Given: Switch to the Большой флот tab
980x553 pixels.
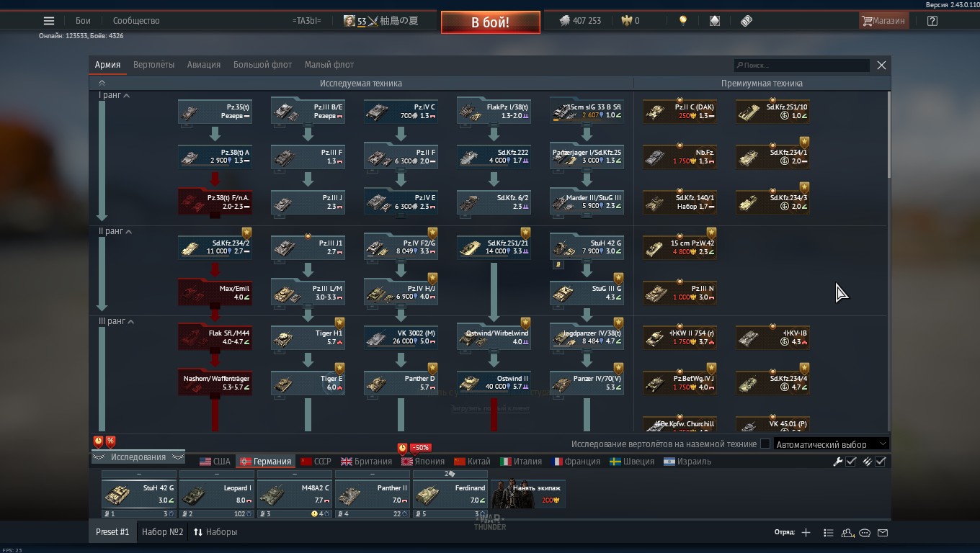Looking at the screenshot, I should pyautogui.click(x=262, y=65).
